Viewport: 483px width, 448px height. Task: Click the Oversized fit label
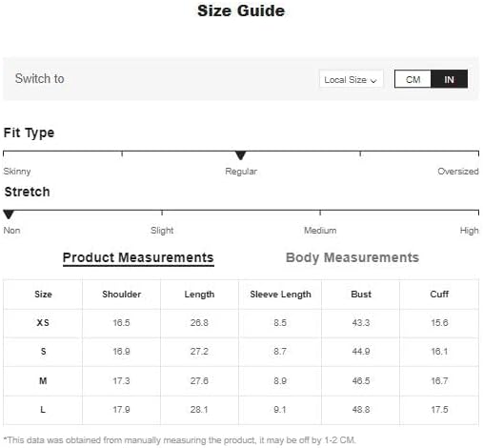coord(458,172)
